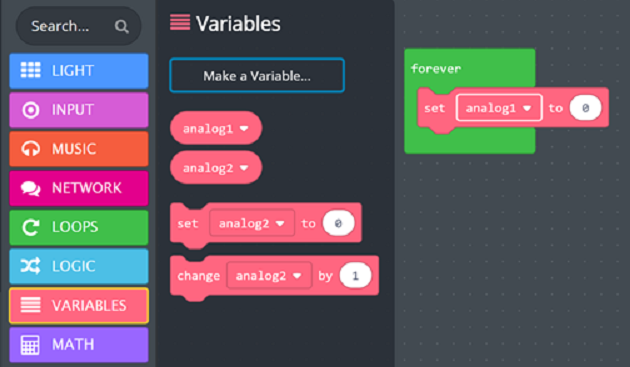Expand analog2 dropdown in the change block
This screenshot has width=630, height=367.
tap(297, 276)
